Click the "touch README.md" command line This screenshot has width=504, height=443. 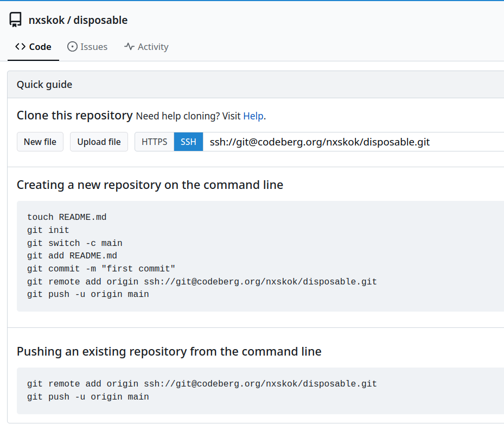67,217
